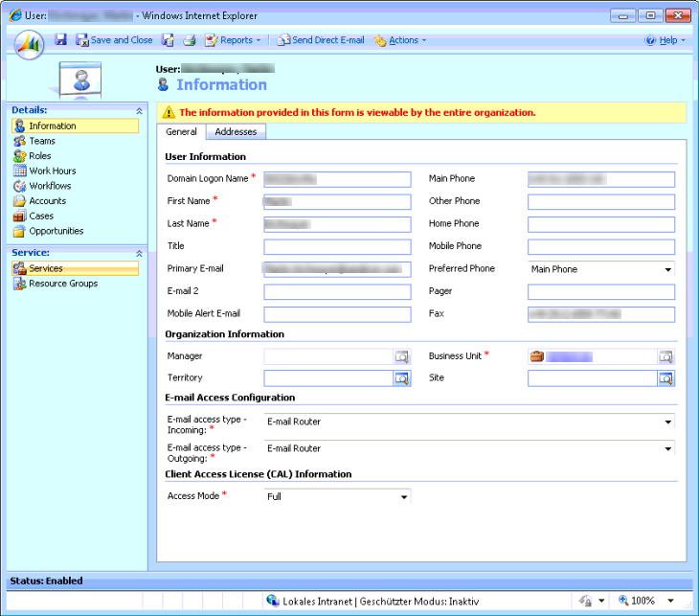The width and height of the screenshot is (699, 616).
Task: Open the Microsoft Dynamics CRM logo button
Action: [x=28, y=44]
